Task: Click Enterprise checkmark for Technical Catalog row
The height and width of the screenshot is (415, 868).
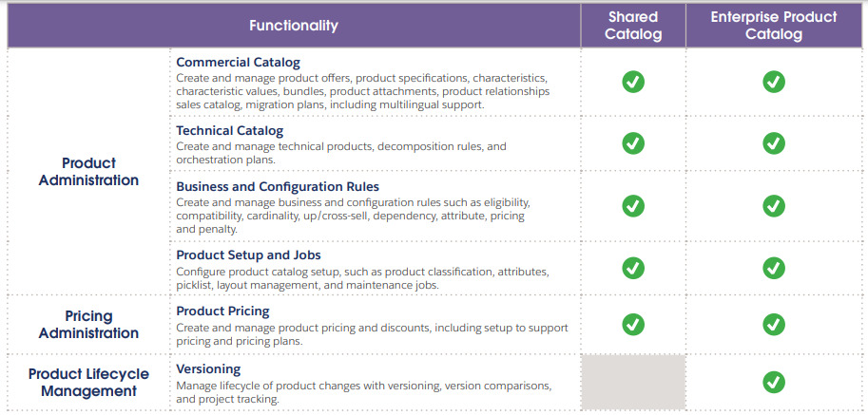Action: (774, 142)
